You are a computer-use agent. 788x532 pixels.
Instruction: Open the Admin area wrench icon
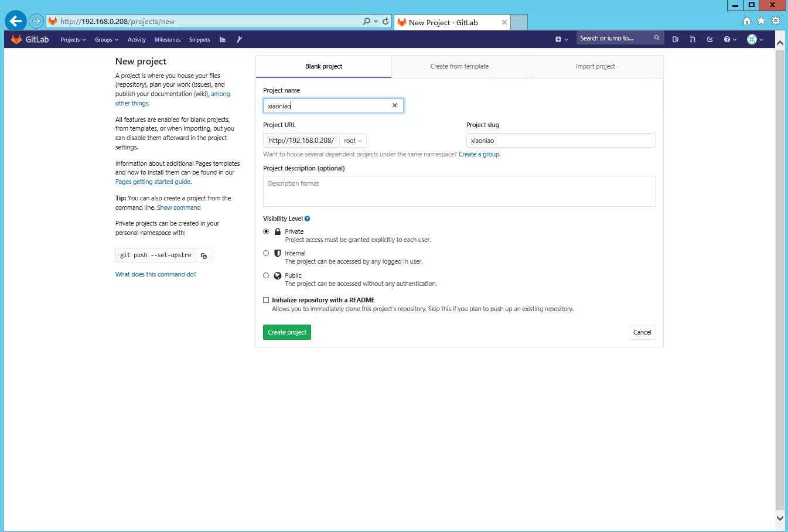point(239,39)
